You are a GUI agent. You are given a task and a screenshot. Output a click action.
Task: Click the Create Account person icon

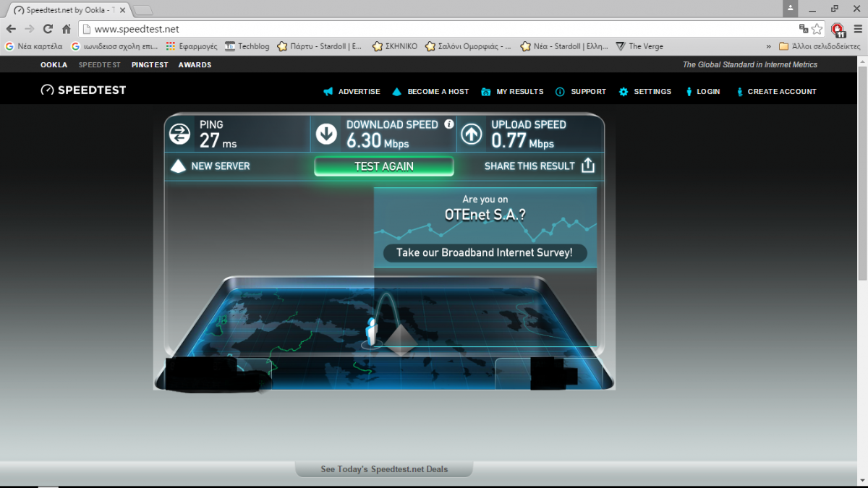(x=739, y=92)
